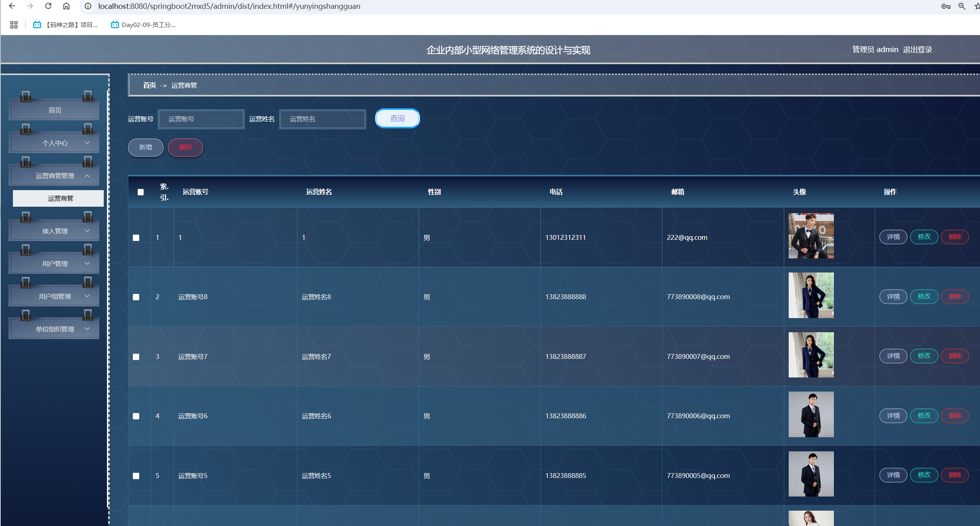The height and width of the screenshot is (526, 980).
Task: View site information icon in the address bar
Action: click(88, 6)
